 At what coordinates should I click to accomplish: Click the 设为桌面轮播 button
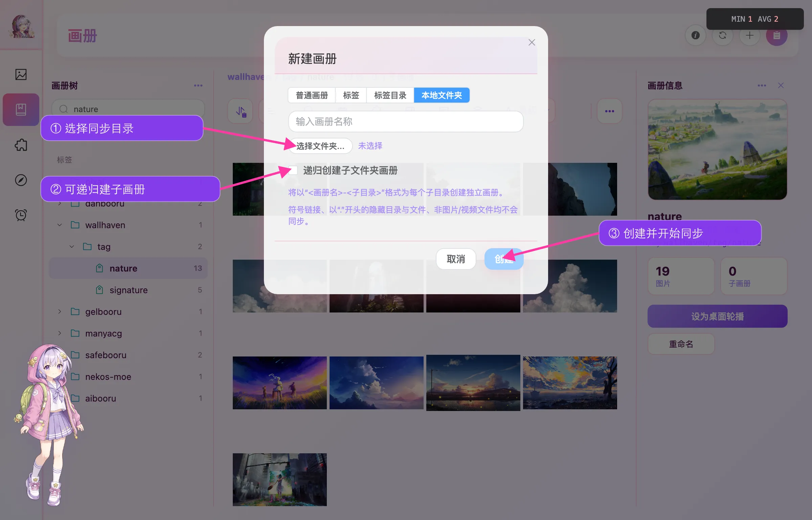[x=717, y=316]
